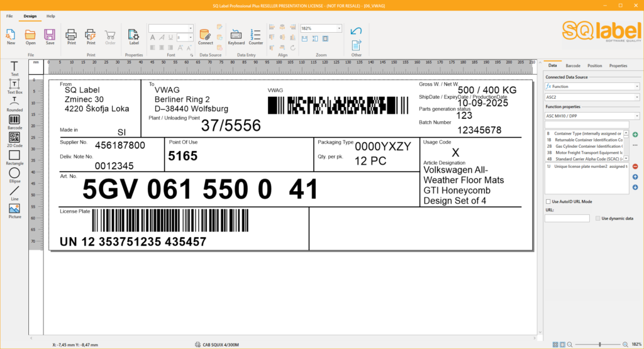The width and height of the screenshot is (644, 349).
Task: Select the 2D Code tool
Action: click(14, 138)
